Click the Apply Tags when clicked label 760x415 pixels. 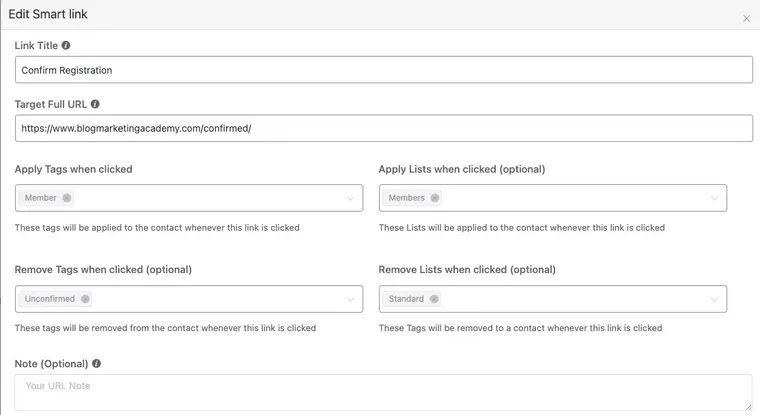(73, 169)
